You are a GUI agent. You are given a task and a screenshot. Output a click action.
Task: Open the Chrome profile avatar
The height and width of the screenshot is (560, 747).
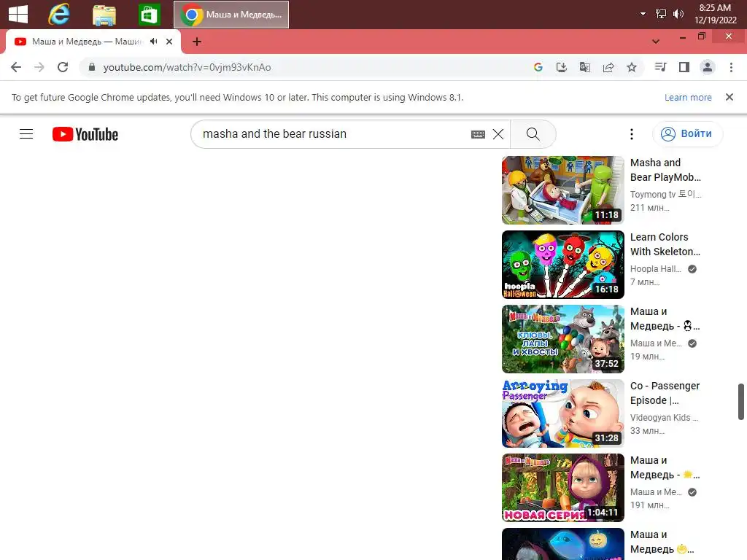click(x=708, y=67)
